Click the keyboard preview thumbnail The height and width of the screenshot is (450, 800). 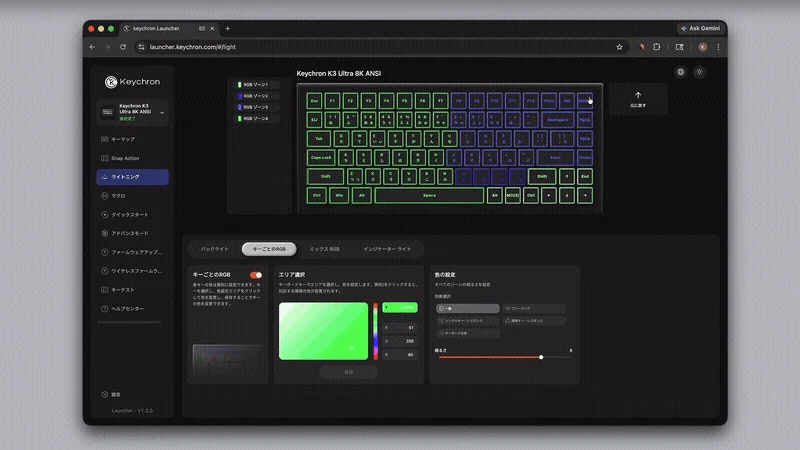click(228, 361)
